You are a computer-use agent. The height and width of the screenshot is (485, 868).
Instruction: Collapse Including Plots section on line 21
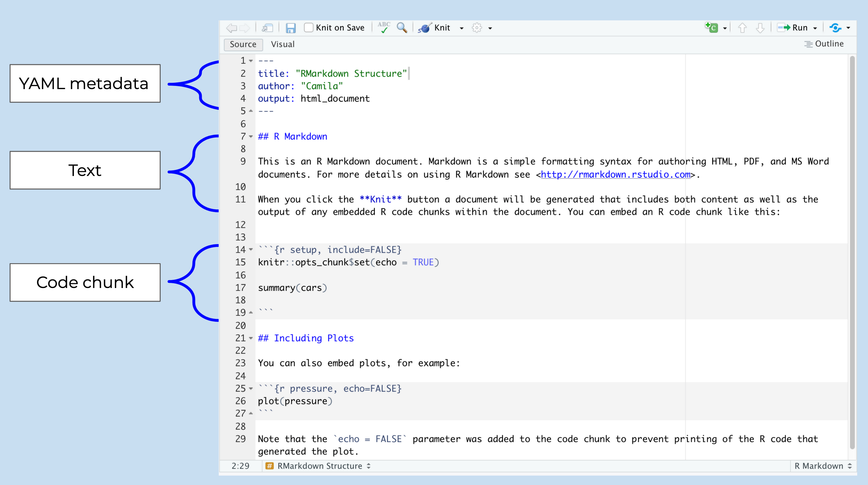tap(251, 338)
